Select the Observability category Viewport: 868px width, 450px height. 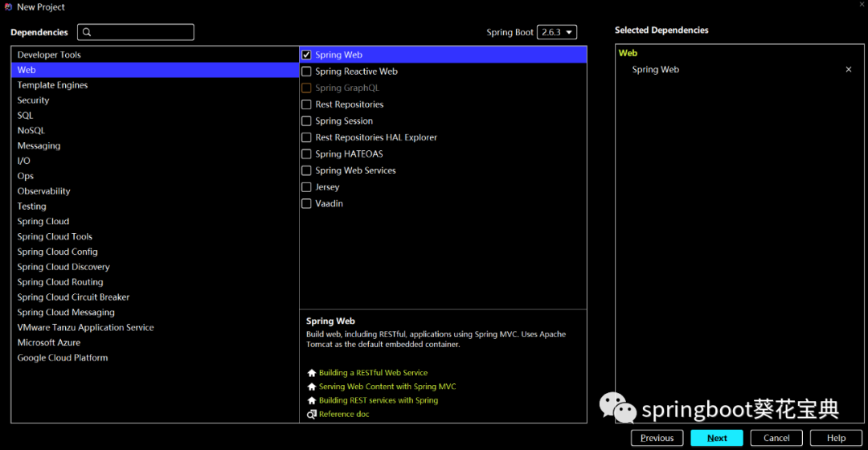point(155,191)
